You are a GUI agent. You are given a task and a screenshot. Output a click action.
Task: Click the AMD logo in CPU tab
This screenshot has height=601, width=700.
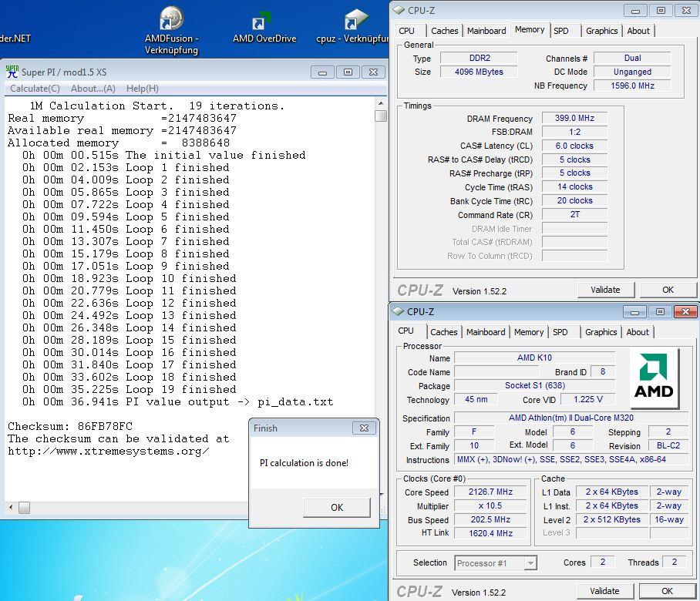[x=654, y=378]
